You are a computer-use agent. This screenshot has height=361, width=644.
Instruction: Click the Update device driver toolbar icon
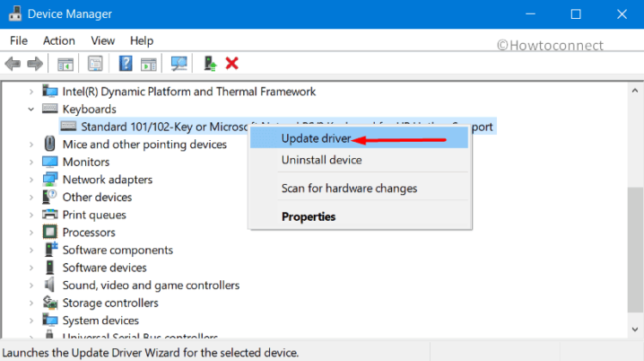(x=210, y=63)
